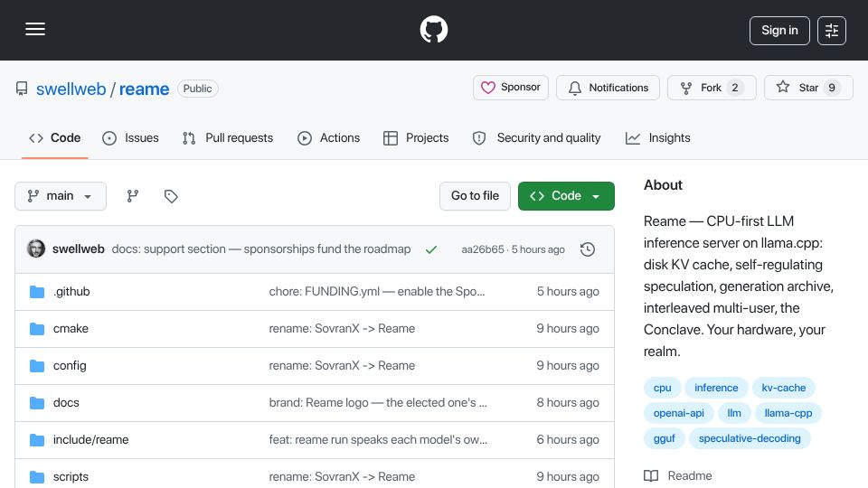Image resolution: width=868 pixels, height=488 pixels.
Task: Click the fork count 2
Action: click(x=735, y=88)
